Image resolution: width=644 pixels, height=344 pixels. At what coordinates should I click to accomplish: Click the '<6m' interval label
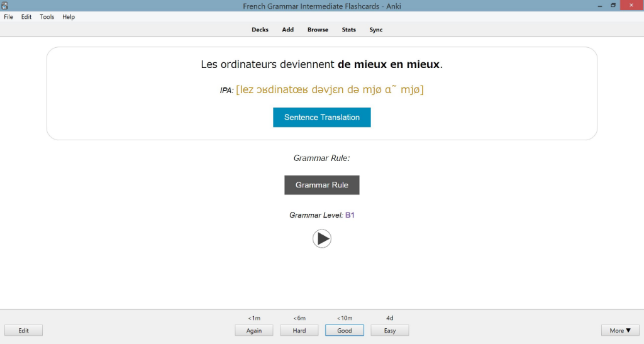pos(299,318)
